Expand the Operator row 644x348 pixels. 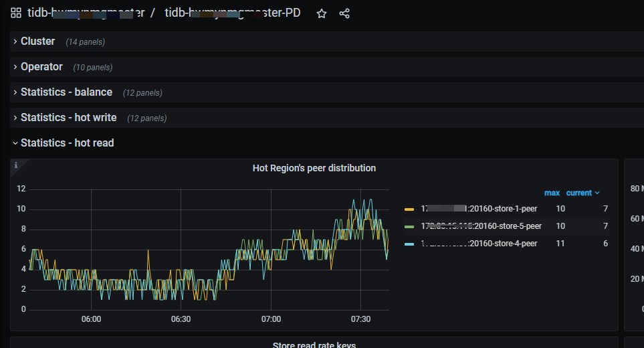pyautogui.click(x=41, y=67)
